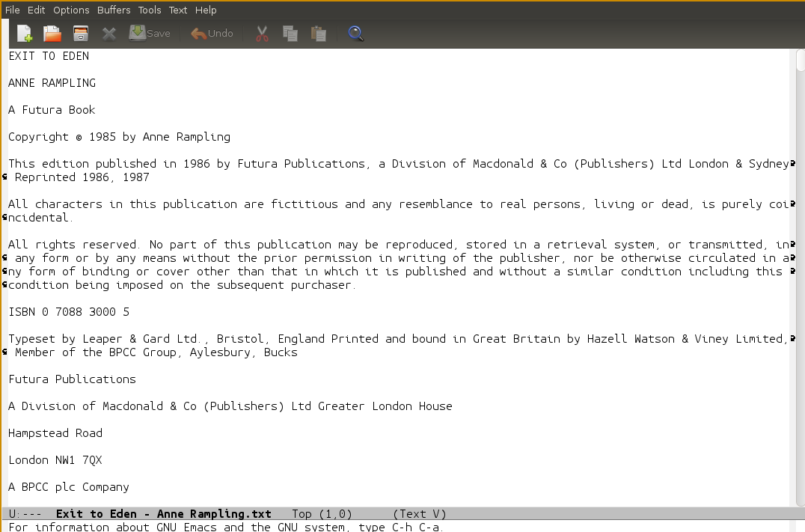Click 'Greater London House' text
The width and height of the screenshot is (805, 532).
coord(385,406)
